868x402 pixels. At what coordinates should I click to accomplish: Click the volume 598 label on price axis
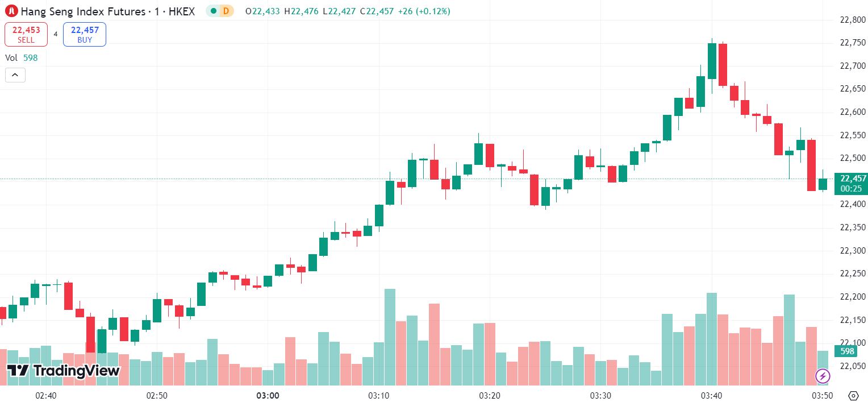pos(847,351)
